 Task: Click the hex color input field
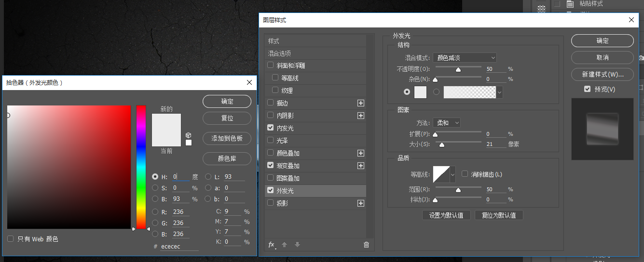(x=179, y=246)
